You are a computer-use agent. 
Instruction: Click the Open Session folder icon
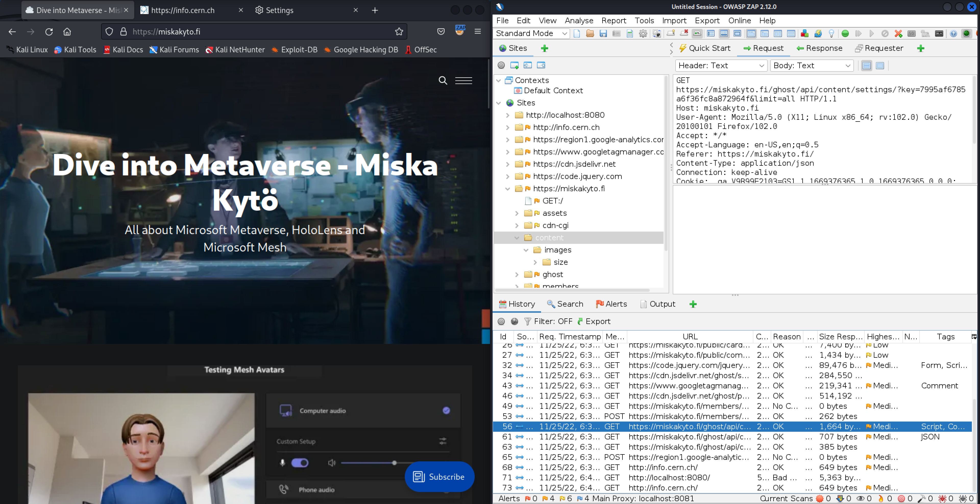coord(590,33)
